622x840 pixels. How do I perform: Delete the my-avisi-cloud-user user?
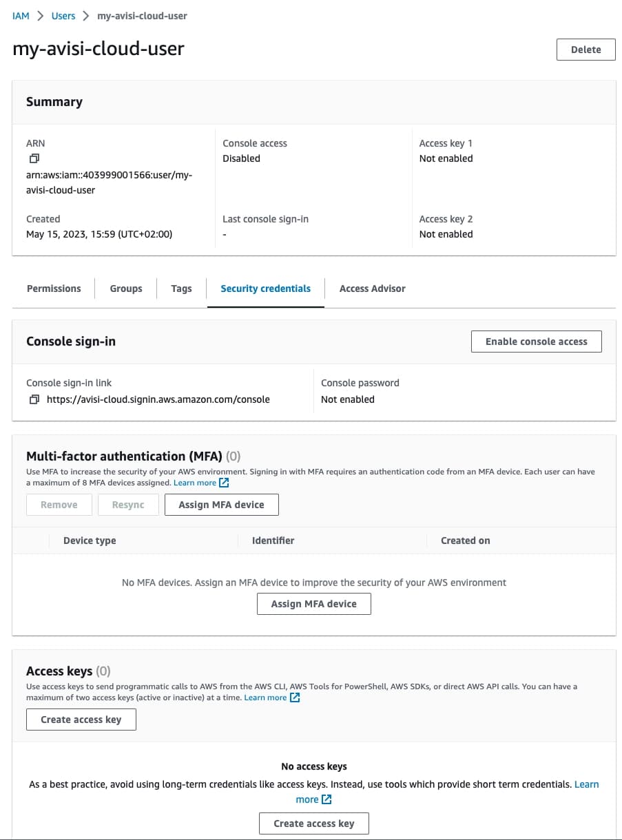[585, 50]
